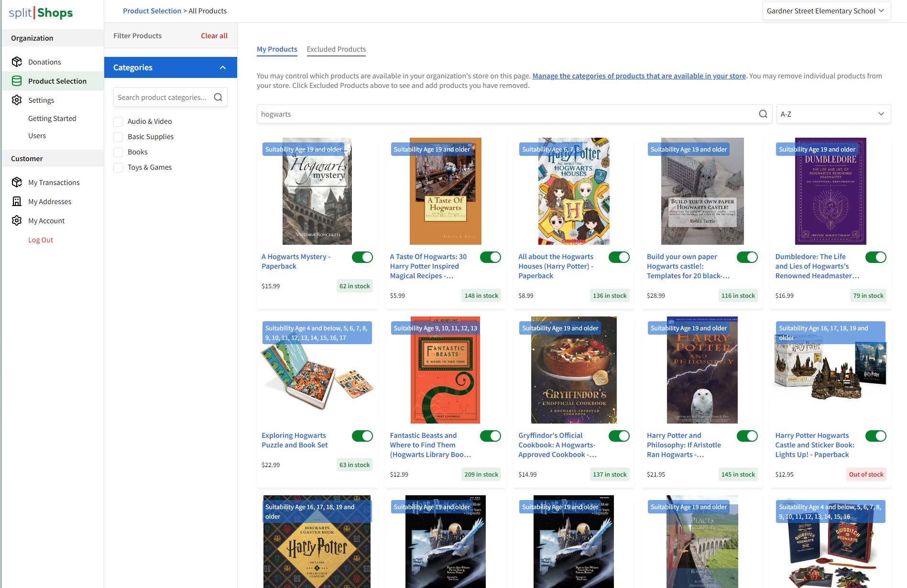Click Manage the categories of products link

(x=639, y=76)
